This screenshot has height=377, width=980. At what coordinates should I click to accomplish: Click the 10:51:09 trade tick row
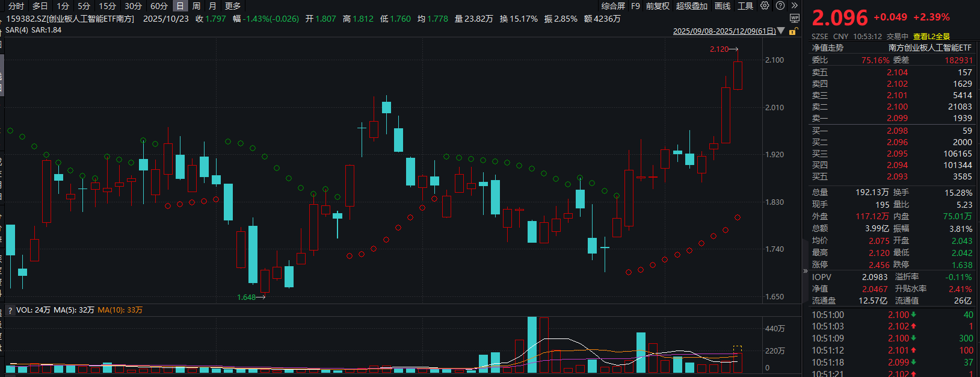tap(892, 338)
